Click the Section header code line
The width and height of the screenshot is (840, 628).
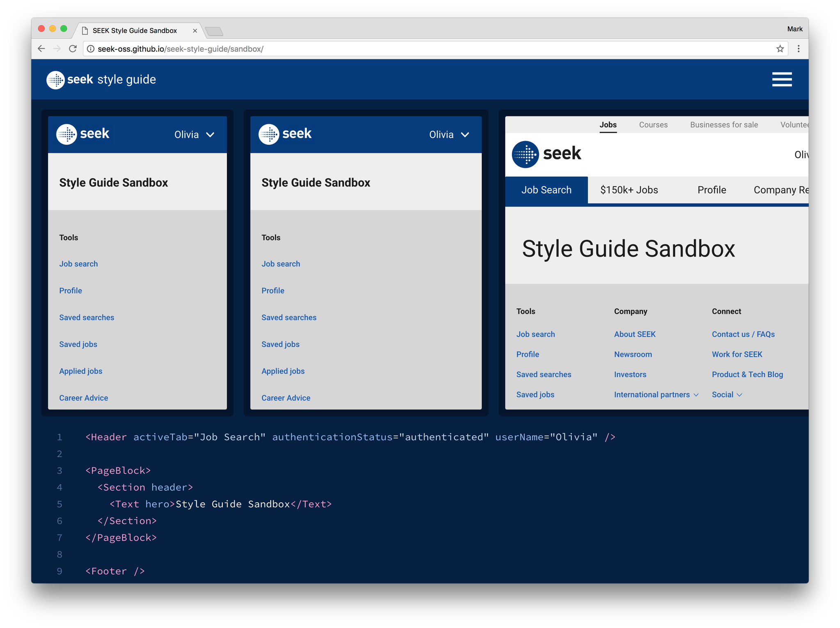pos(145,487)
